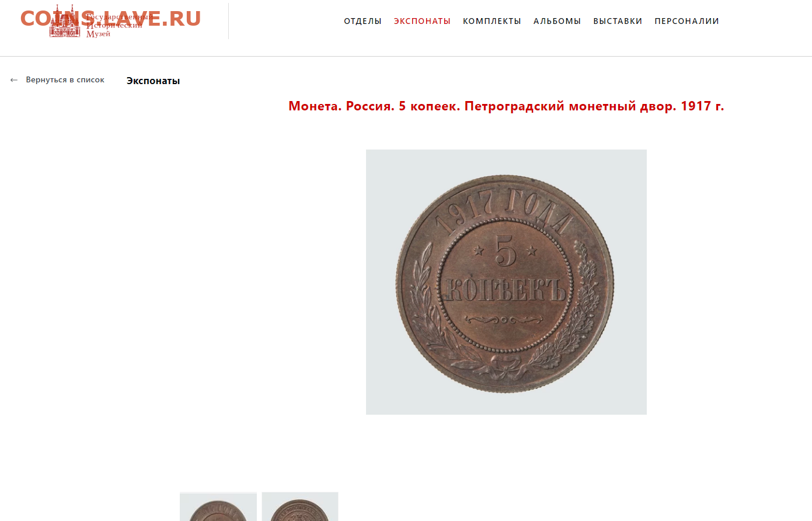Enlarge the main 5 kopeck coin image
The width and height of the screenshot is (812, 521).
pyautogui.click(x=506, y=282)
